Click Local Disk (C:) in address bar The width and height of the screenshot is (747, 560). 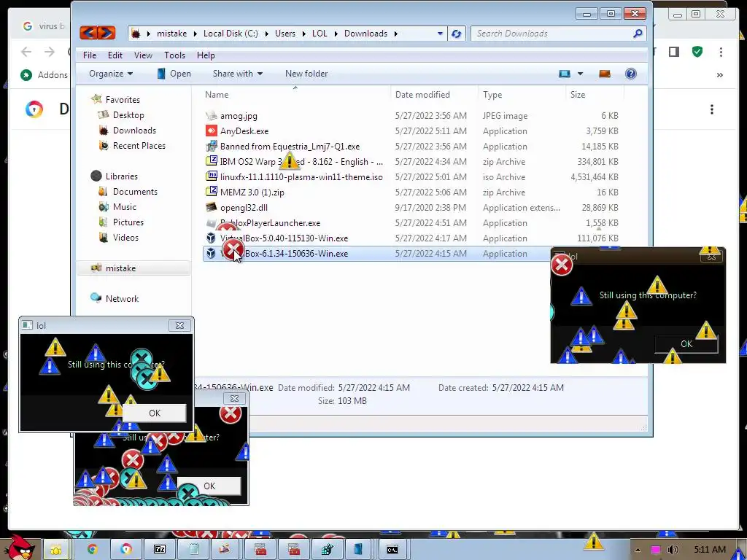tap(231, 34)
